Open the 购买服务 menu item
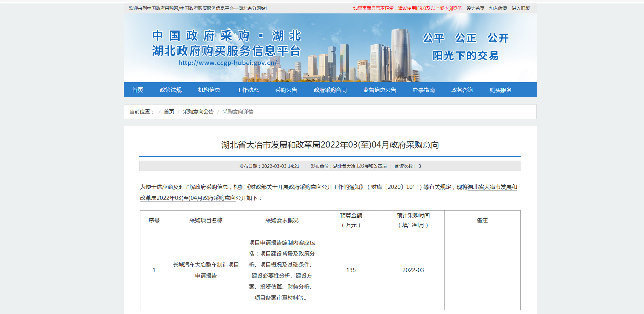 coord(501,90)
